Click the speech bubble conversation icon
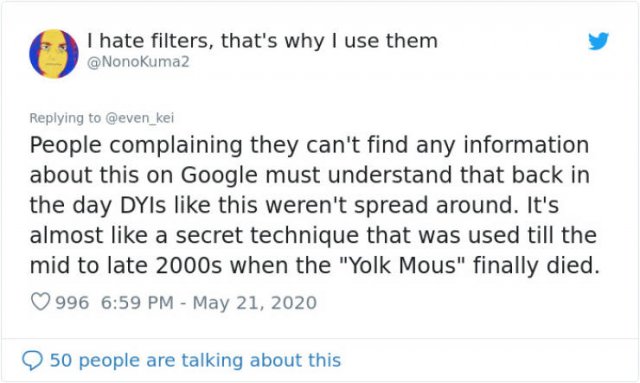 (x=32, y=361)
